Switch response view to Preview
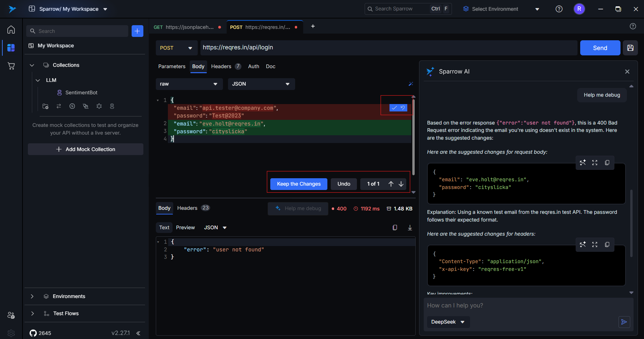 [185, 228]
